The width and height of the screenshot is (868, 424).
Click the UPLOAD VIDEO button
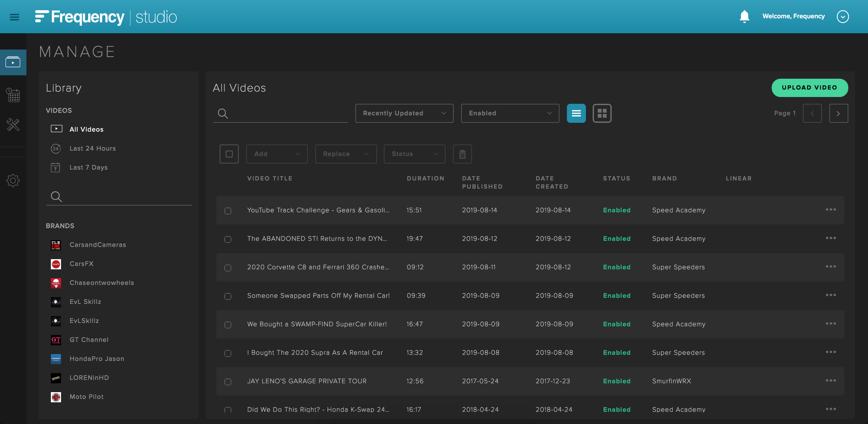[x=810, y=88]
